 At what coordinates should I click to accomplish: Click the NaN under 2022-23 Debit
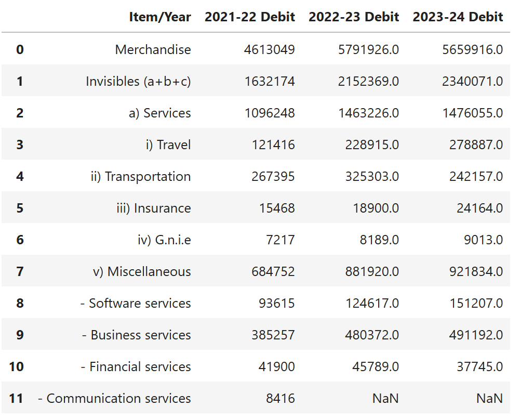tap(385, 399)
